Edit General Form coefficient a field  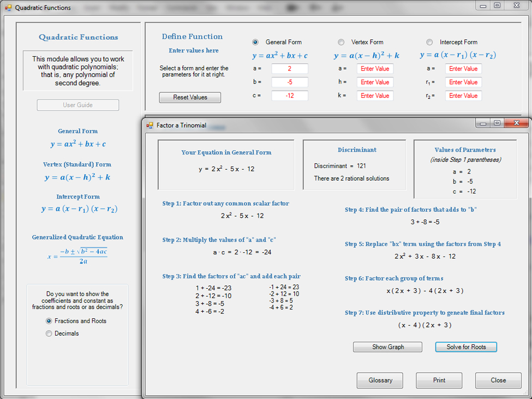coord(290,69)
